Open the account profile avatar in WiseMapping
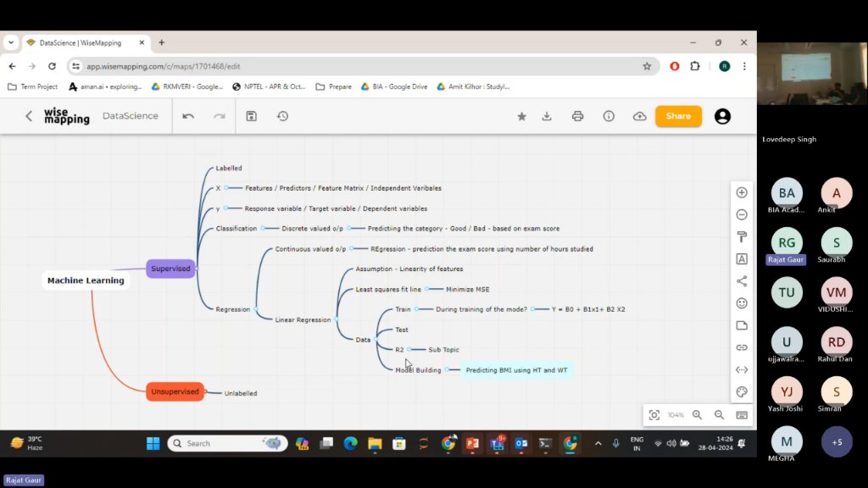The image size is (868, 488). (722, 116)
